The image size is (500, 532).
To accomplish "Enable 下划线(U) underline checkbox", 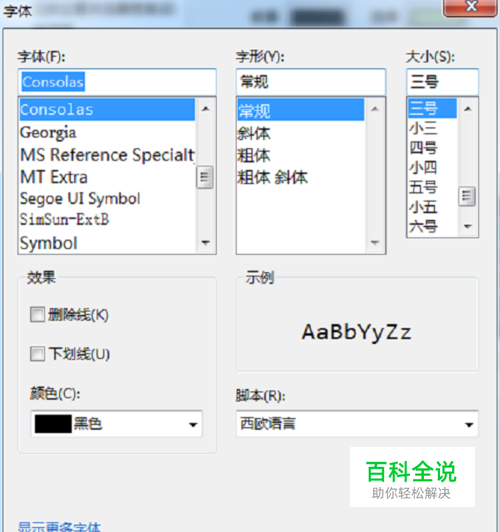I will [x=37, y=354].
